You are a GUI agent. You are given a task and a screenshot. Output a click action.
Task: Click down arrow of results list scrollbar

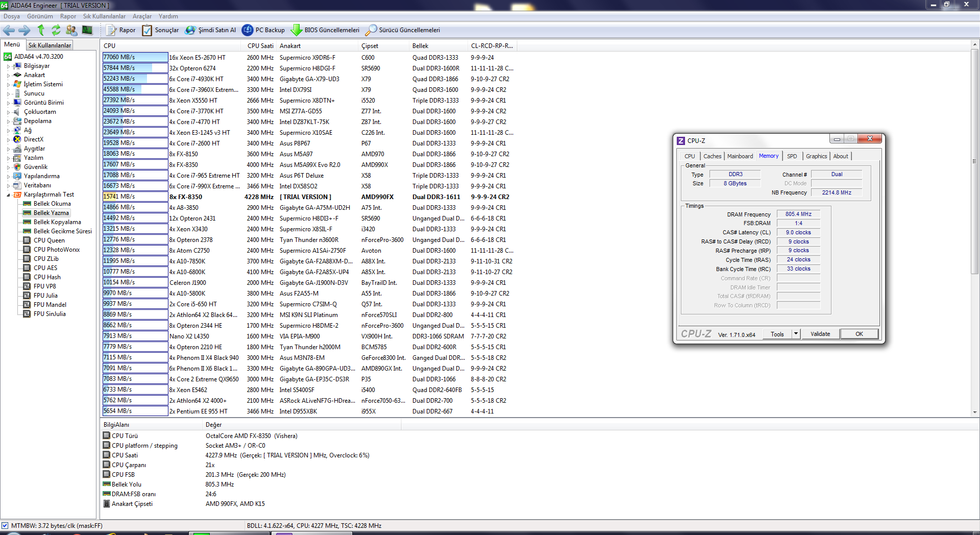click(974, 411)
